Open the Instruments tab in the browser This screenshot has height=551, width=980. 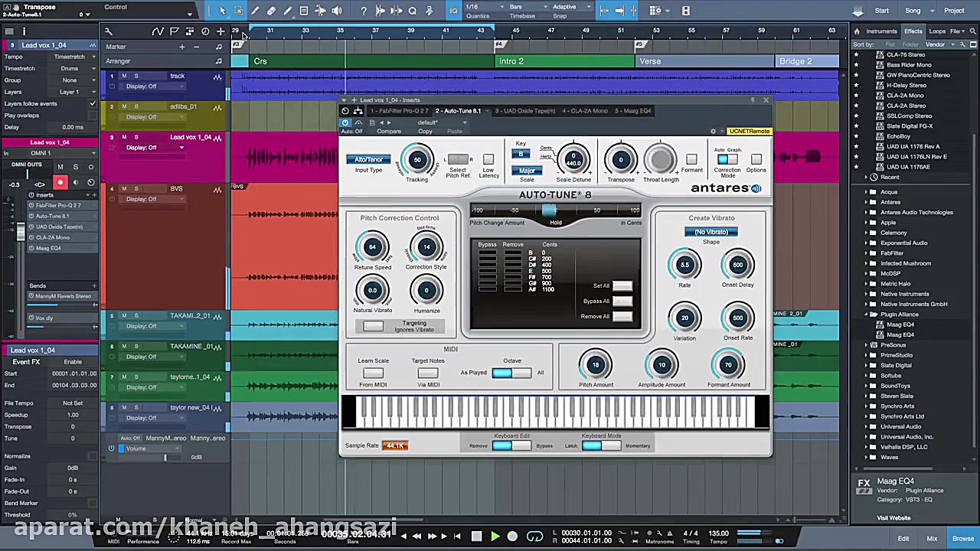[x=880, y=31]
